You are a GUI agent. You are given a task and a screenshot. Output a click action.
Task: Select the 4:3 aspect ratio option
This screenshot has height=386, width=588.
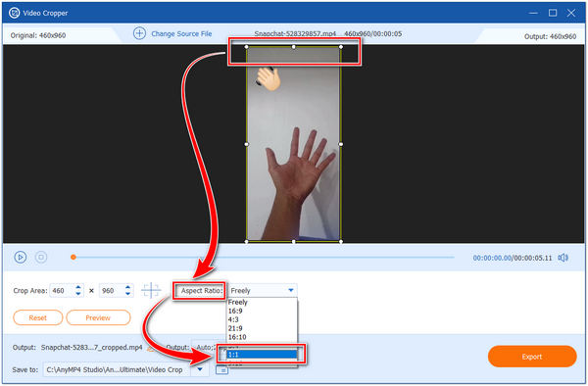tap(262, 319)
